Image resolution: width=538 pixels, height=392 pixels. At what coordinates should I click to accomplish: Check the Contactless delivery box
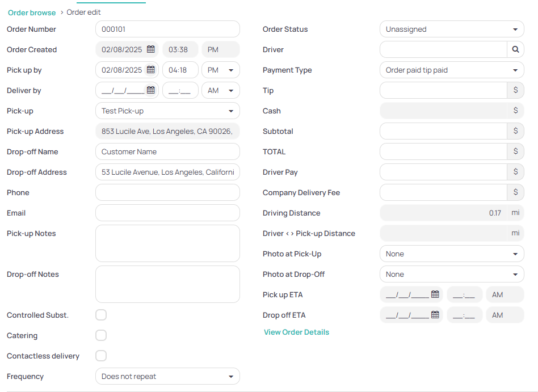click(101, 356)
